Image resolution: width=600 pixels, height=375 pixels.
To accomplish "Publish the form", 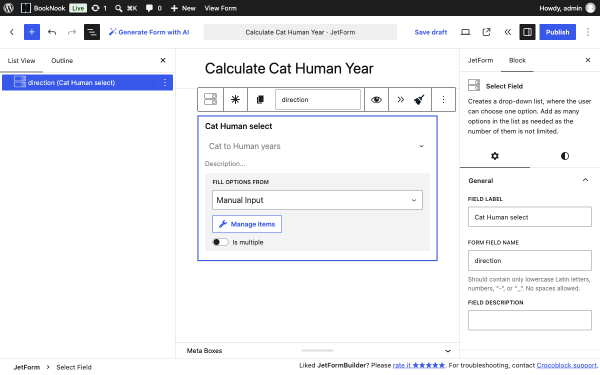I will (x=558, y=32).
